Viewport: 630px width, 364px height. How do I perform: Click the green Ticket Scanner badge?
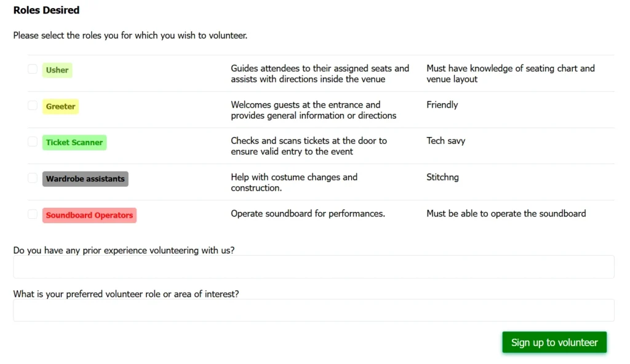[x=74, y=143]
